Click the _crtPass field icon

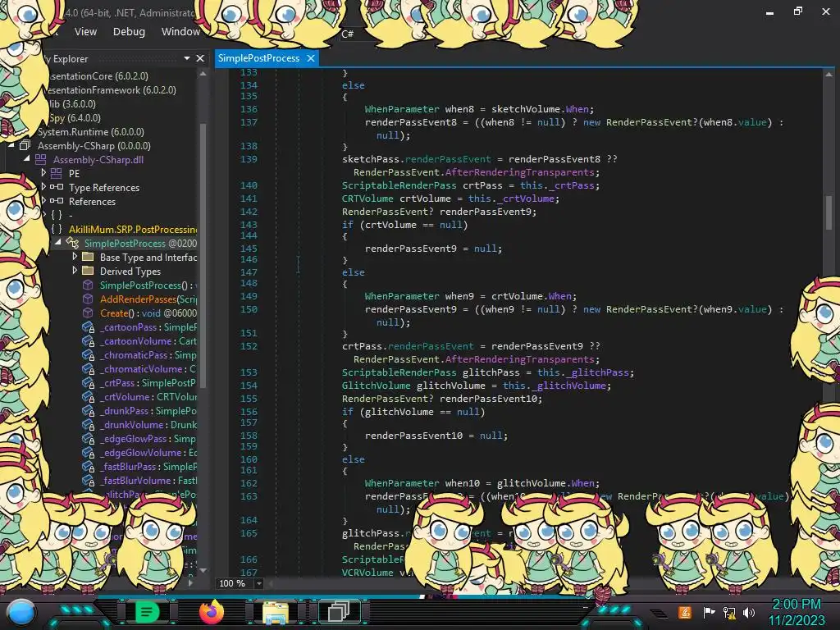(89, 382)
